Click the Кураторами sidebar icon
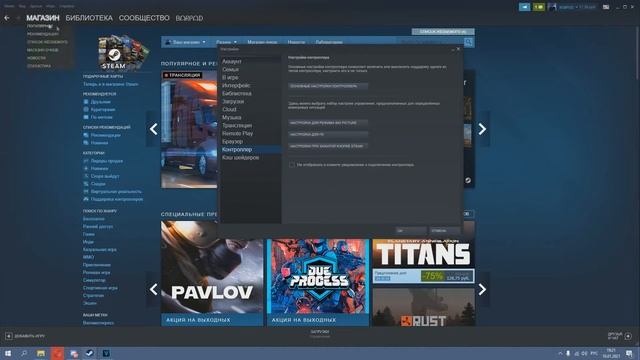This screenshot has height=360, width=640. click(86, 109)
